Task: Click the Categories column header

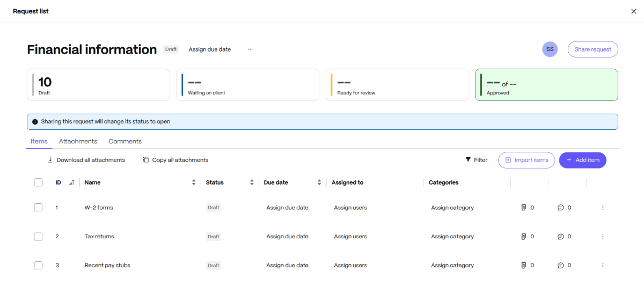Action: click(x=444, y=182)
